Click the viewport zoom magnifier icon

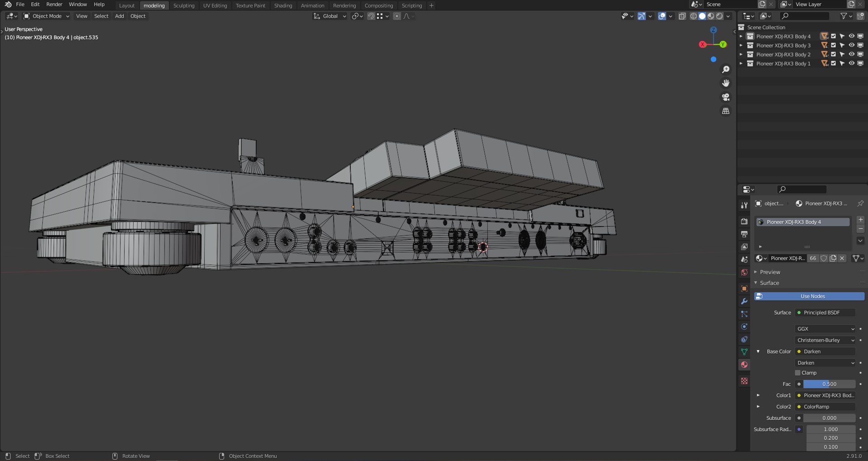pos(726,69)
